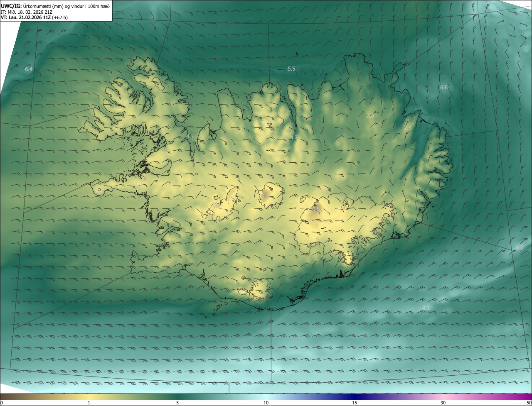Click the 8.1 value label southeast of Iceland
The height and width of the screenshot is (406, 532).
(426, 307)
